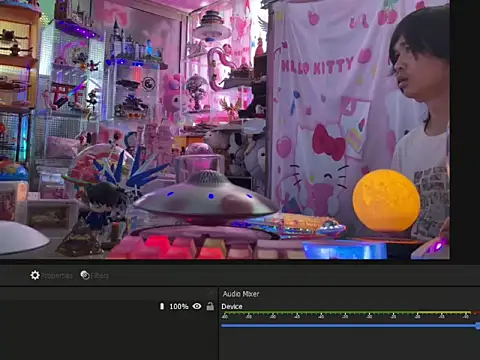Click the empty Audio Mixer area below Device
This screenshot has width=480, height=360.
coord(349,345)
